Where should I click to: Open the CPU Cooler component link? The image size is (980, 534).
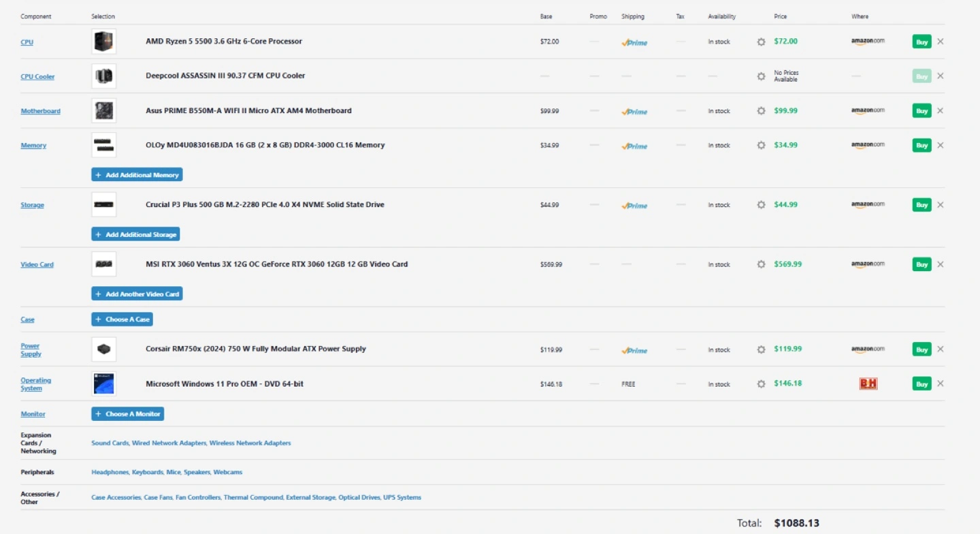37,77
